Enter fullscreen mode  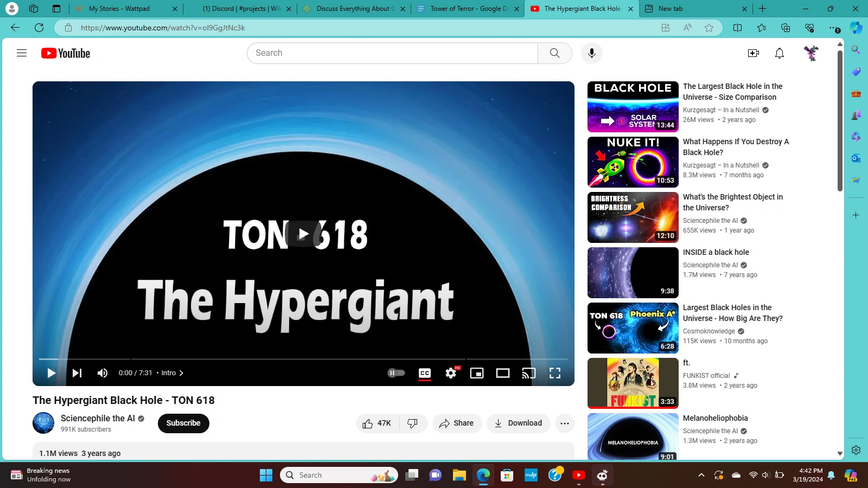555,373
